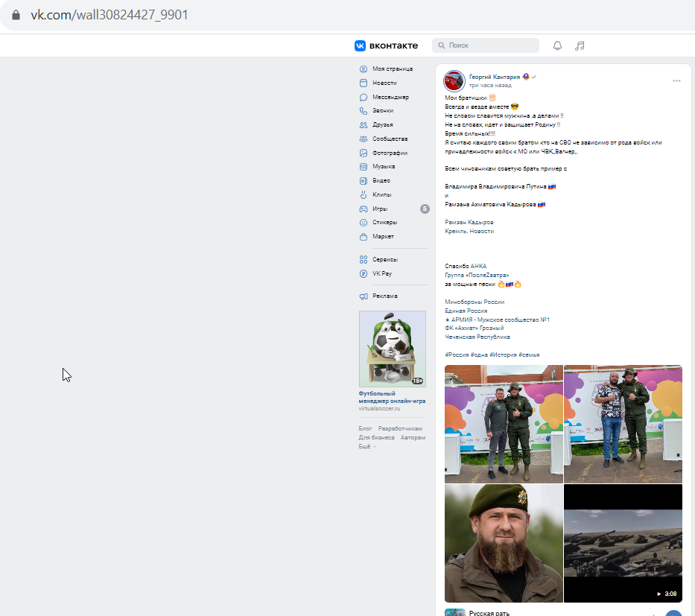695x616 pixels.
Task: Play the 3:08 video thumbnail
Action: coord(623,543)
